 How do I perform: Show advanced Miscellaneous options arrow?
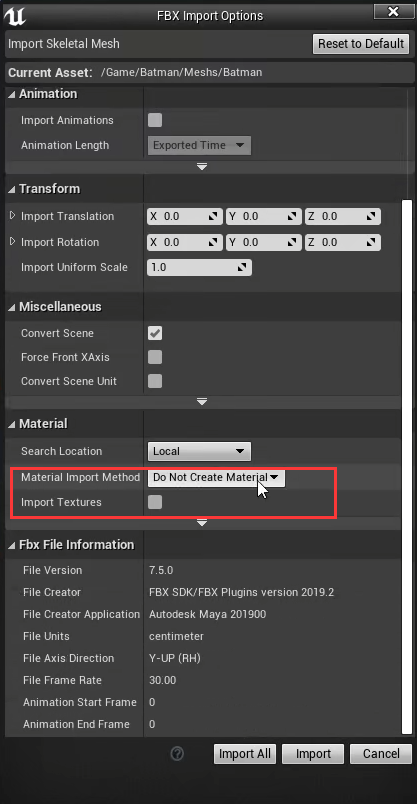[202, 401]
